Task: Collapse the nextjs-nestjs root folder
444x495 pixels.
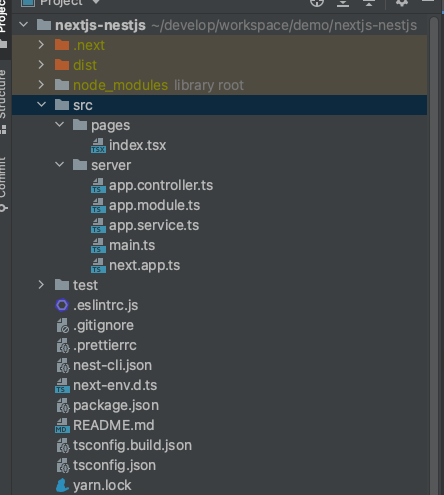Action: pos(23,25)
